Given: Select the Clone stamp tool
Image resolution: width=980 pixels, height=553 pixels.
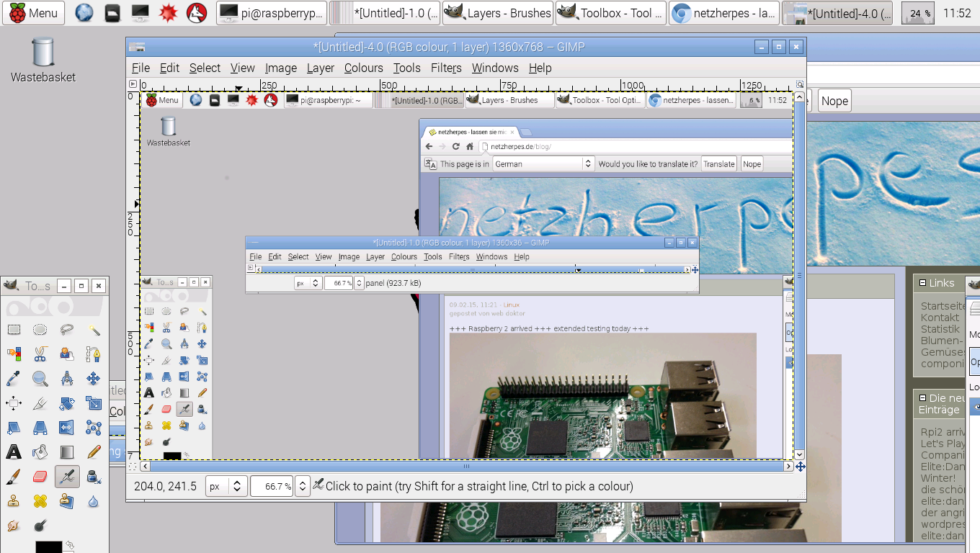Looking at the screenshot, I should pyautogui.click(x=14, y=500).
